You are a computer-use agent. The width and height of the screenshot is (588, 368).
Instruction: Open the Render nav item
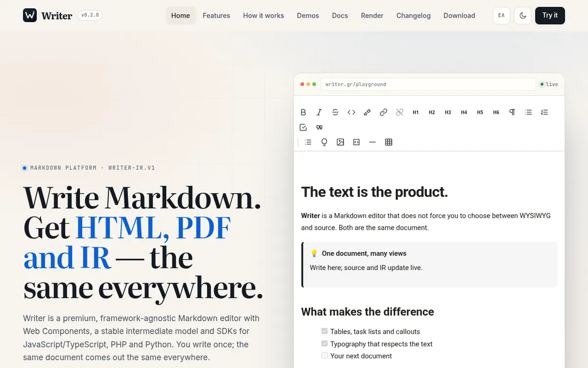(x=372, y=16)
